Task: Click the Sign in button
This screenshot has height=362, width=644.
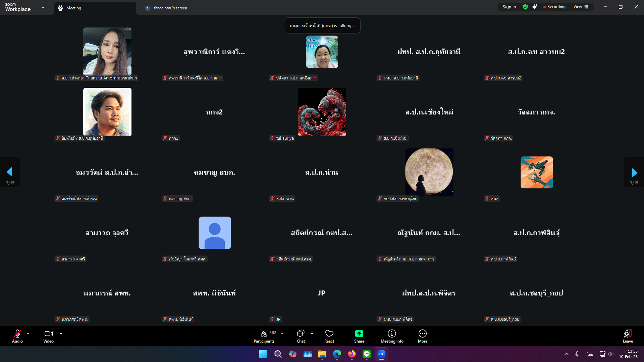Action: click(x=509, y=7)
